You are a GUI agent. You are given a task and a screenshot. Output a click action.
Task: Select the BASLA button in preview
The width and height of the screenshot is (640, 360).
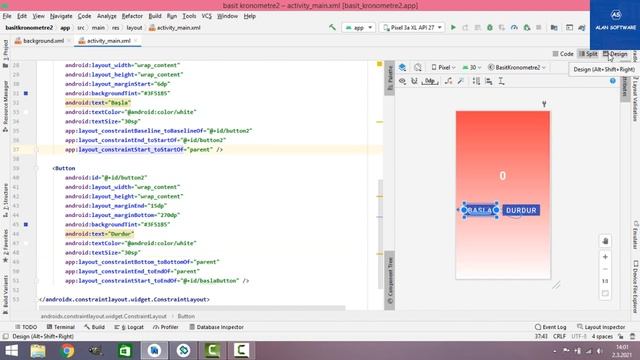(x=480, y=210)
